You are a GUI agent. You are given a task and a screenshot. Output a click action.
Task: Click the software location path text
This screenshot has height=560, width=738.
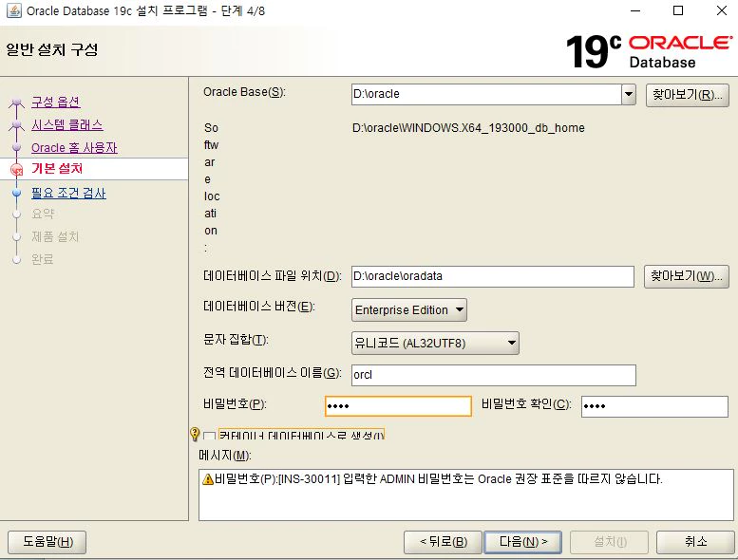pos(468,128)
